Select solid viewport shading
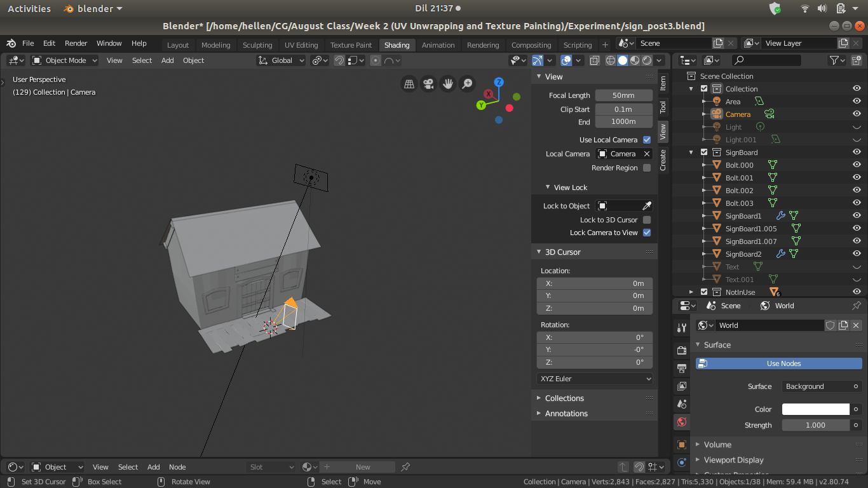The width and height of the screenshot is (868, 488). (623, 60)
